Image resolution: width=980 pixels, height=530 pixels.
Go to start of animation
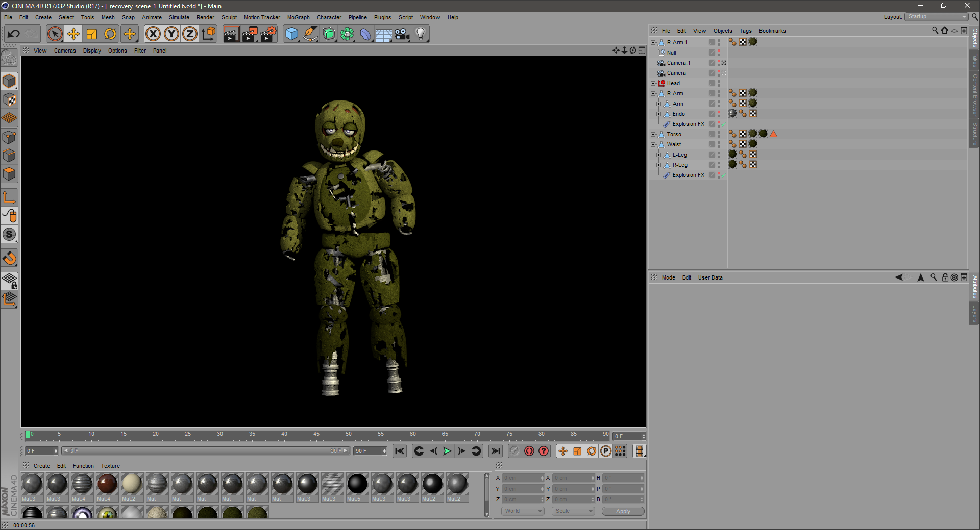pyautogui.click(x=400, y=451)
